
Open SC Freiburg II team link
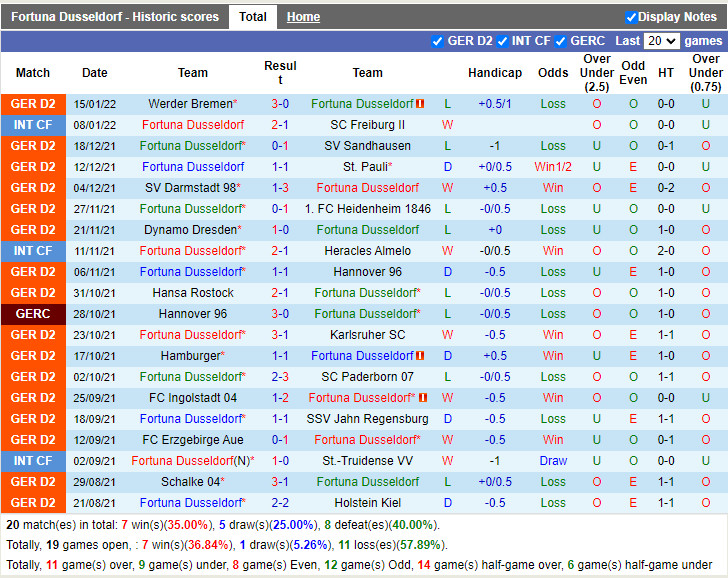367,125
